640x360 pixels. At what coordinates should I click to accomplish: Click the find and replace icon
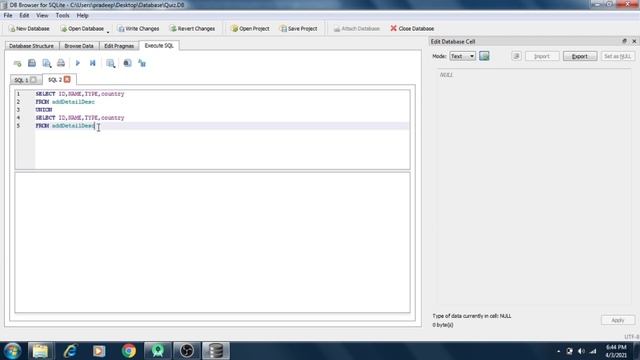pyautogui.click(x=142, y=63)
